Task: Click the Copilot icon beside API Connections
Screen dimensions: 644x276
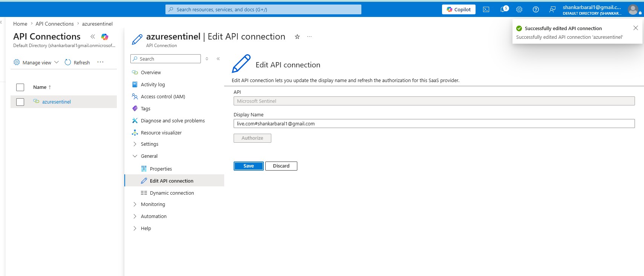Action: coord(105,37)
